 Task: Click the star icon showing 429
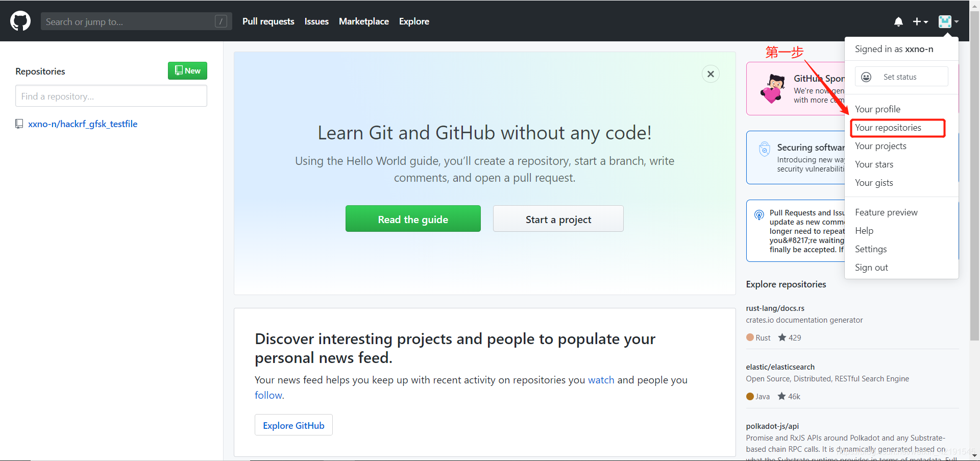(x=782, y=337)
